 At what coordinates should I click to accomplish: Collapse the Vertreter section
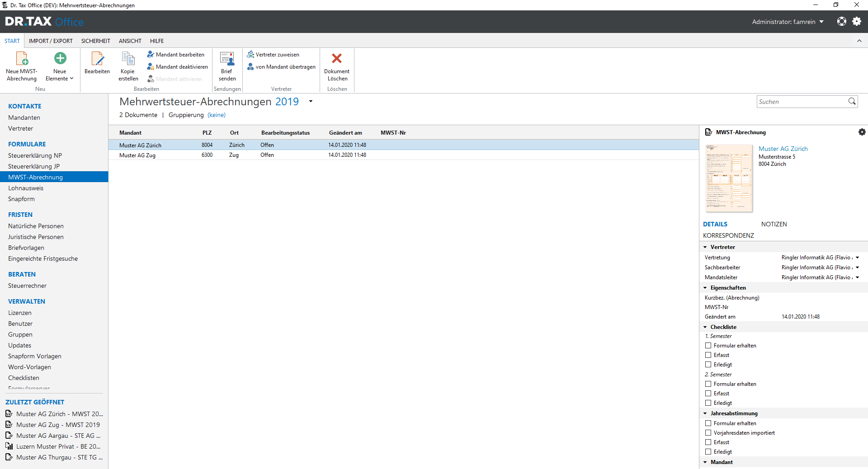(x=705, y=247)
